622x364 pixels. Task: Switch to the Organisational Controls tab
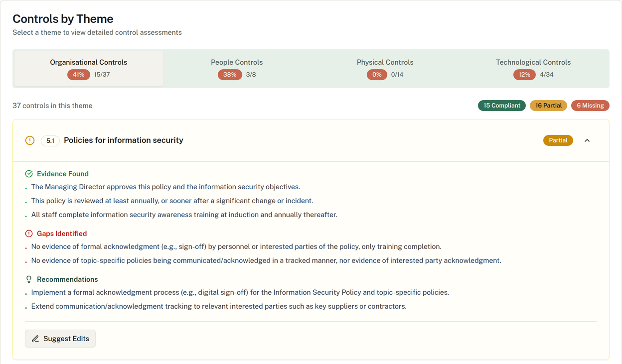[x=89, y=69]
